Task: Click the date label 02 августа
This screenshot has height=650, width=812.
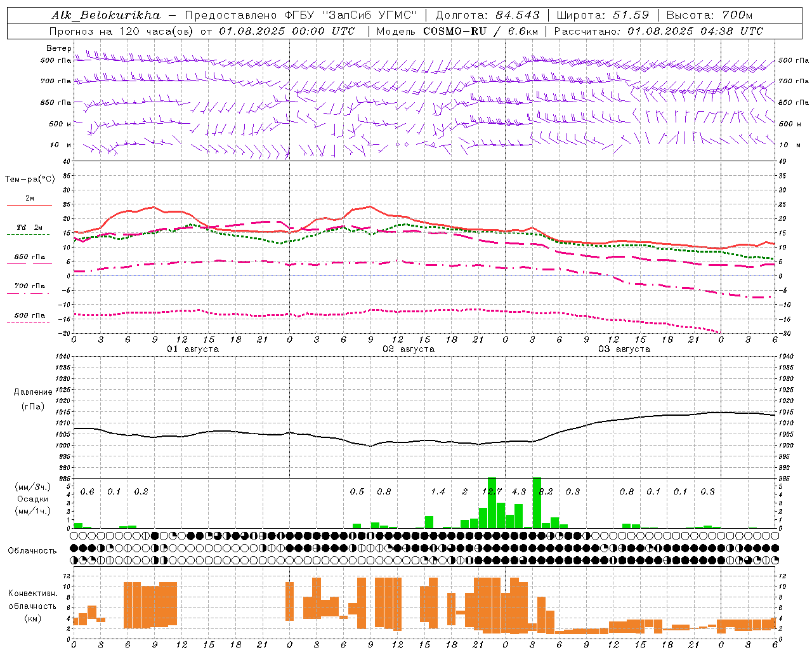Action: (409, 349)
